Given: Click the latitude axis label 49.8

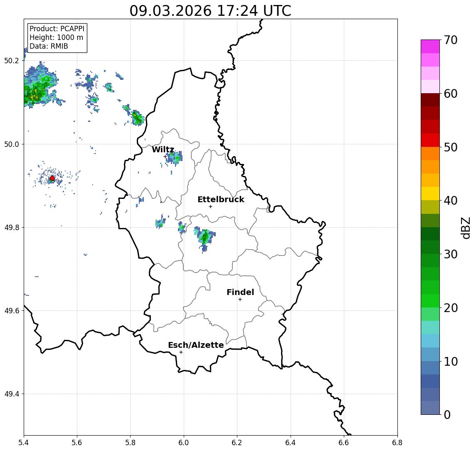Looking at the screenshot, I should [12, 227].
